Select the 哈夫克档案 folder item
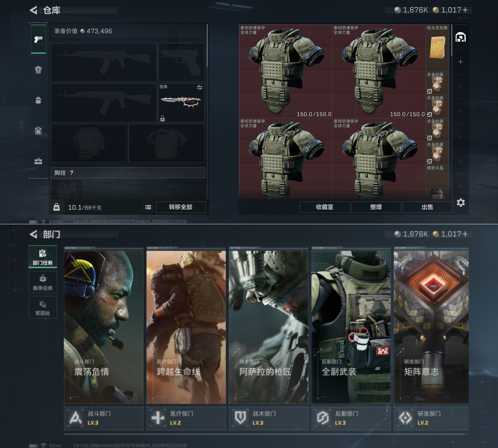The height and width of the screenshot is (448, 498). coord(437,48)
